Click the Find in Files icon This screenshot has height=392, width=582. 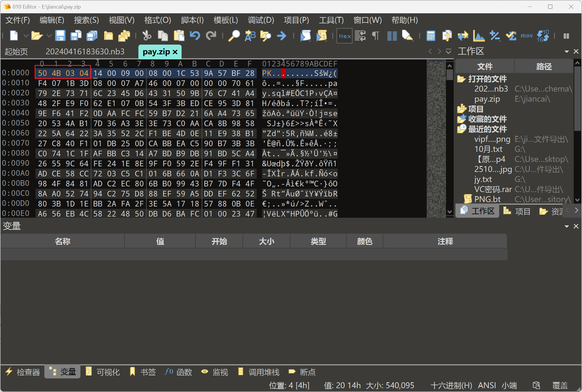point(266,36)
